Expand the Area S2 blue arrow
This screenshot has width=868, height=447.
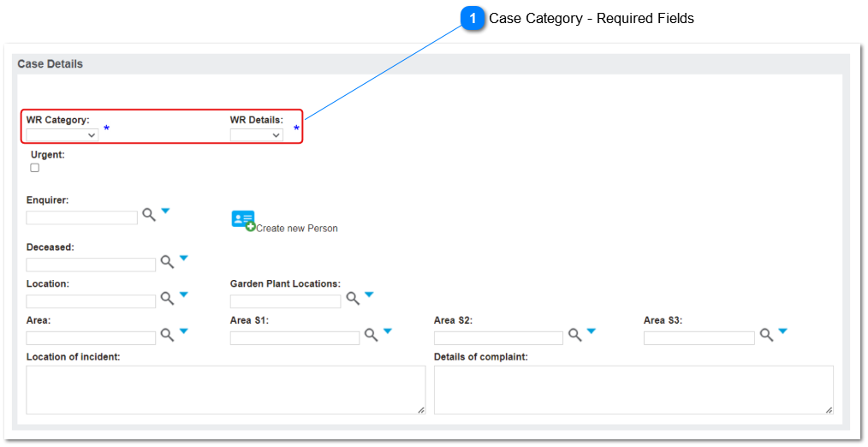click(592, 331)
